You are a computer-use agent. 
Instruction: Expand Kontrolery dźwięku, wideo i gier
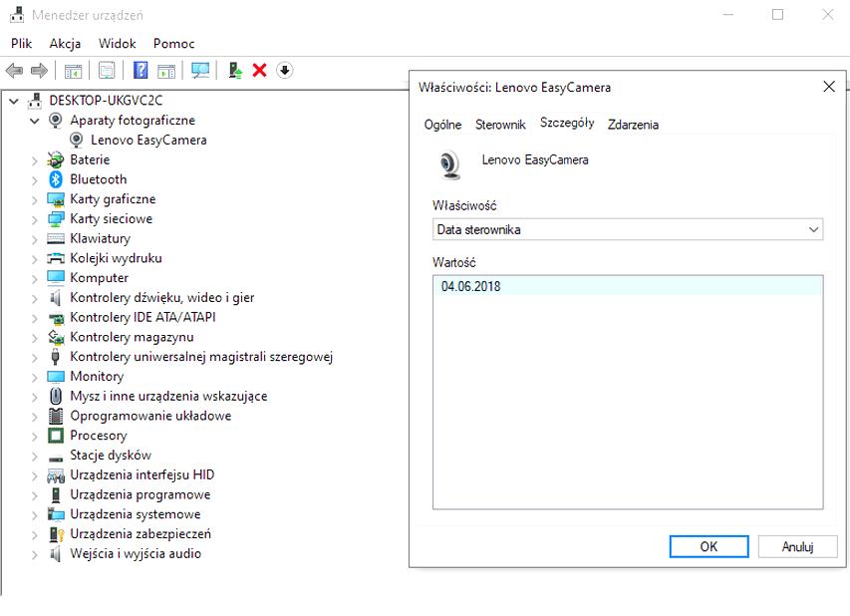(x=35, y=298)
